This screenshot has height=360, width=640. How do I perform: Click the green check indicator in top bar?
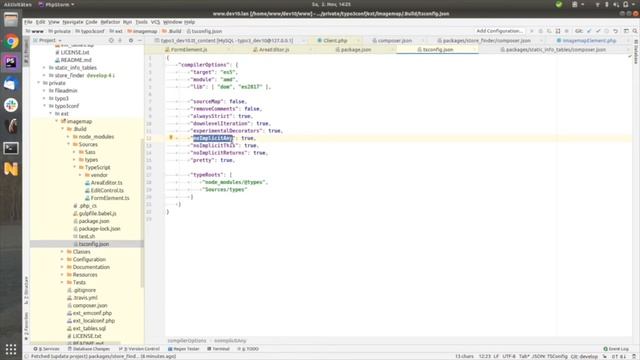pyautogui.click(x=559, y=4)
